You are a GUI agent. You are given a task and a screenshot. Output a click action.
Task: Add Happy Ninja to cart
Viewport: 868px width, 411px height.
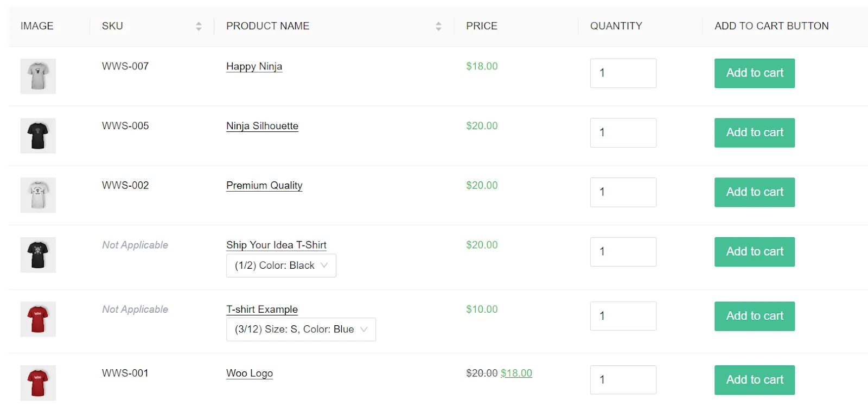point(754,73)
